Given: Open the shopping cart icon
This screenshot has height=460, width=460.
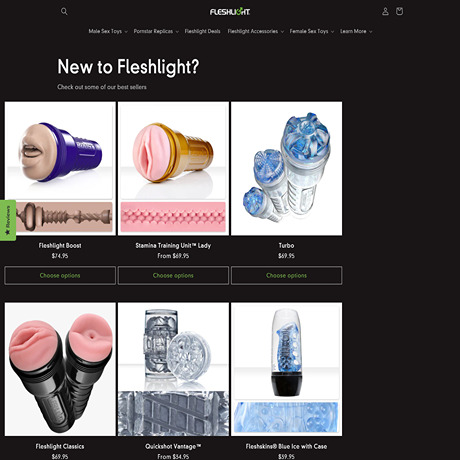Looking at the screenshot, I should coord(399,12).
